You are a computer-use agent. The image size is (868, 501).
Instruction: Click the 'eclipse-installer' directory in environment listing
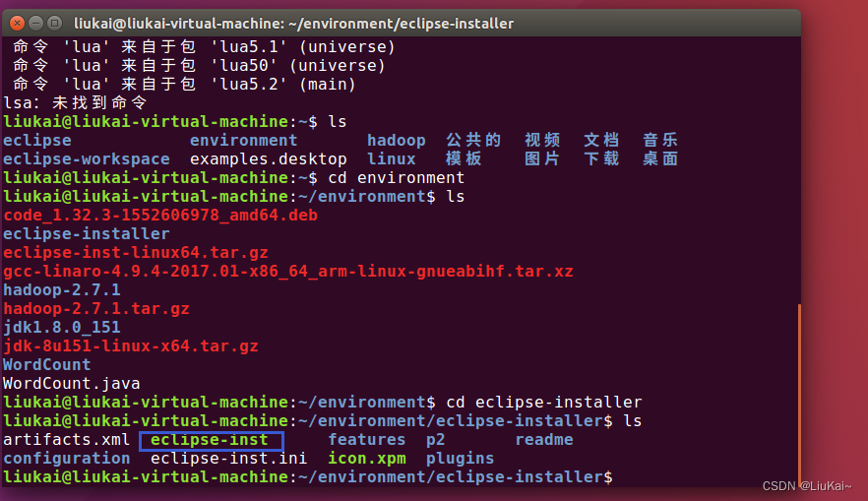(x=87, y=233)
